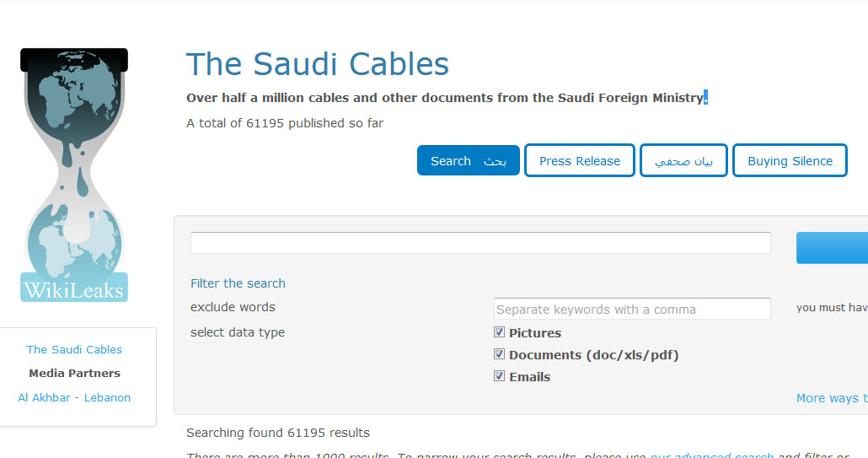Click the exclude words keyword field

pyautogui.click(x=632, y=309)
